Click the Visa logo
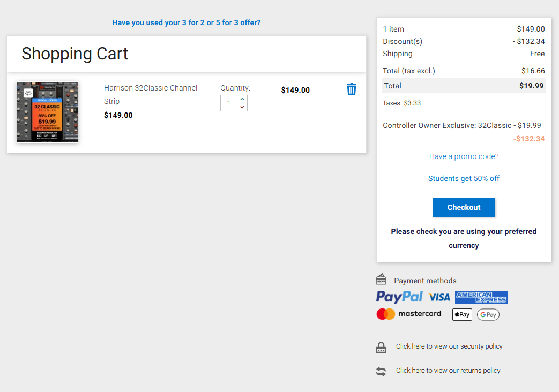 (439, 297)
